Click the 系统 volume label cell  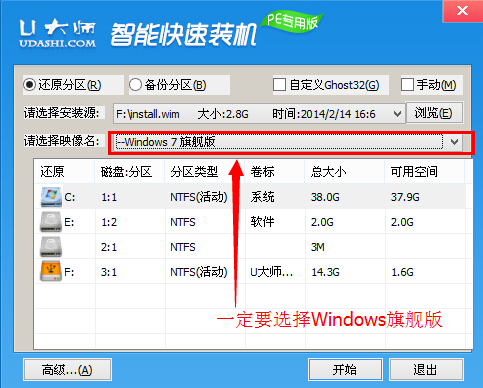pyautogui.click(x=262, y=197)
